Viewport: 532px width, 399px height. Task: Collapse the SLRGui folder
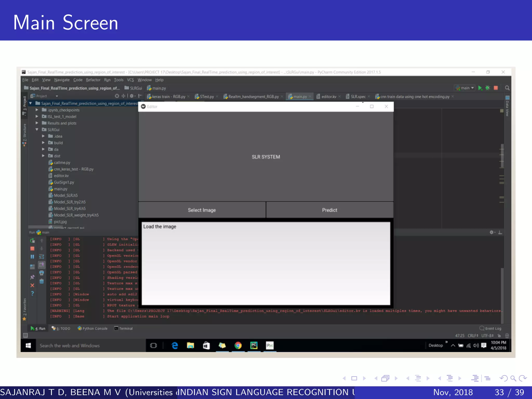pyautogui.click(x=37, y=130)
